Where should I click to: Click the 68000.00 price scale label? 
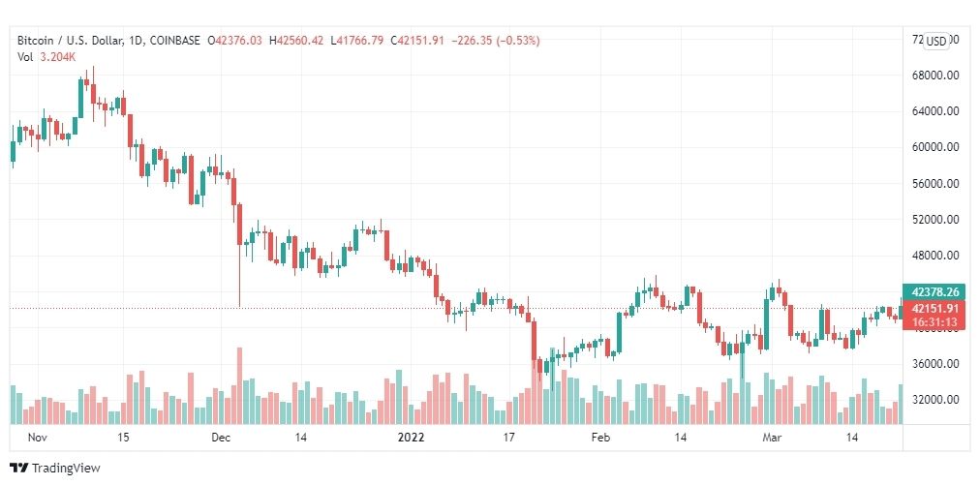pos(934,76)
